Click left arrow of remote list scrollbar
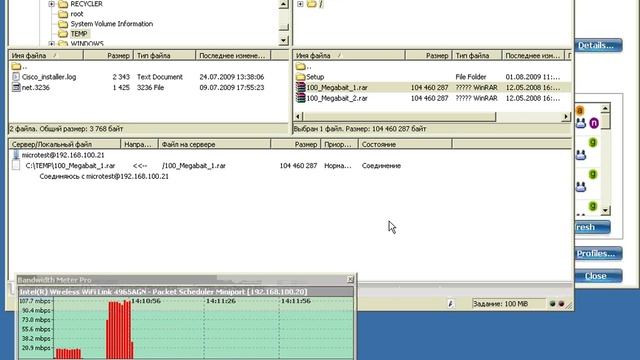The width and height of the screenshot is (640, 360). point(298,117)
